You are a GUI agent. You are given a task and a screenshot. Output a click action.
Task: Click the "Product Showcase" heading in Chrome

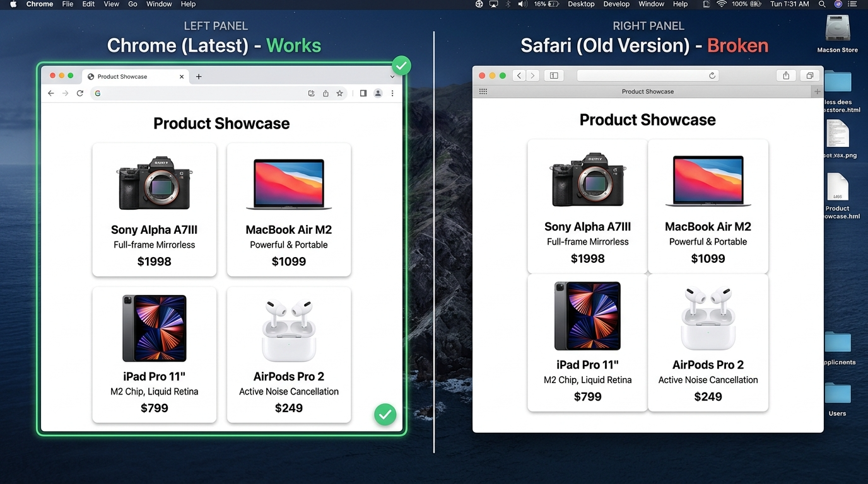click(x=221, y=124)
